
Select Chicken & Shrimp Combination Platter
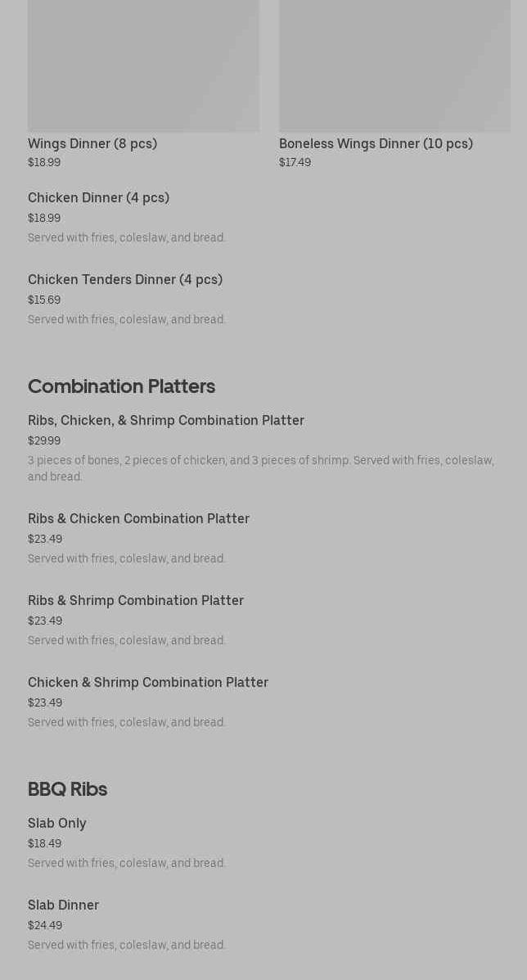[148, 683]
